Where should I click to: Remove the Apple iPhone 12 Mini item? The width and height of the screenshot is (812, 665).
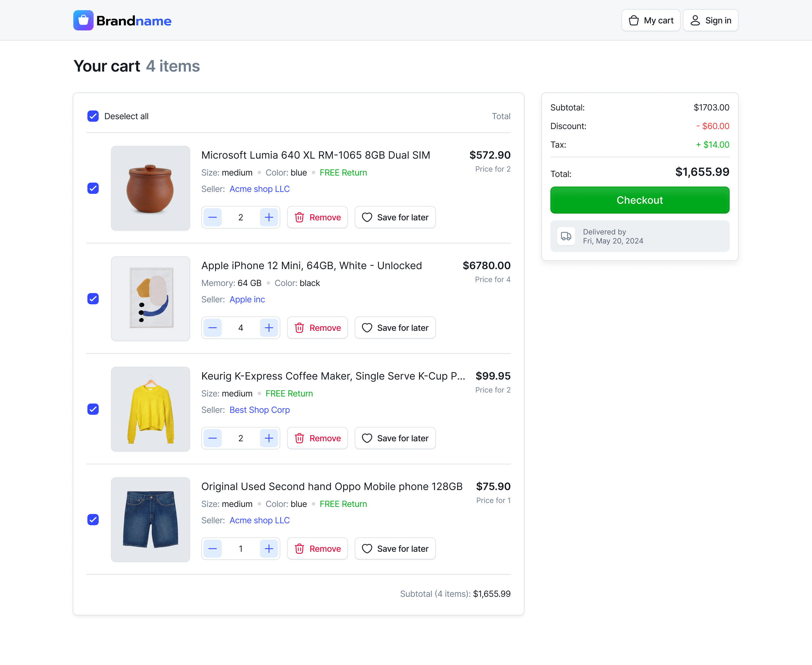click(317, 327)
